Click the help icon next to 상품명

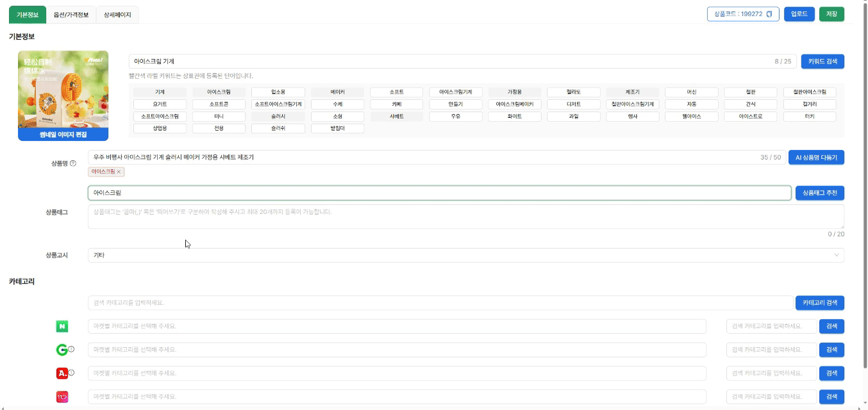(72, 163)
